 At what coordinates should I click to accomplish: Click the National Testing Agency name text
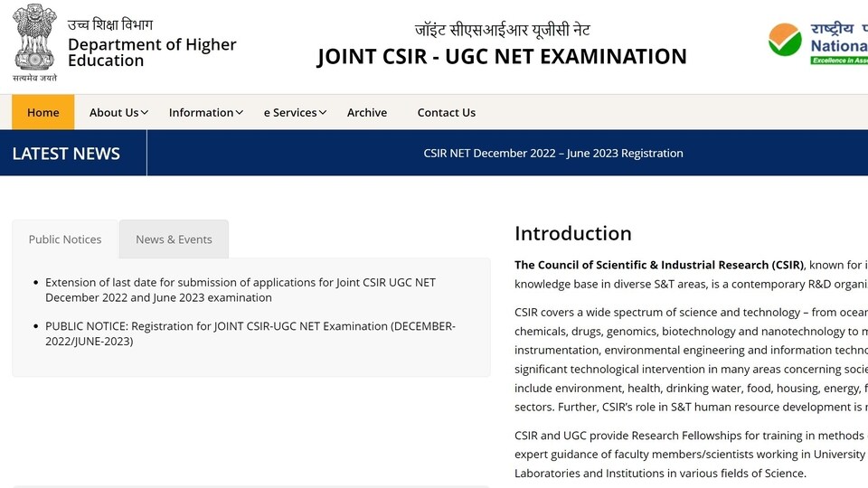[x=839, y=46]
